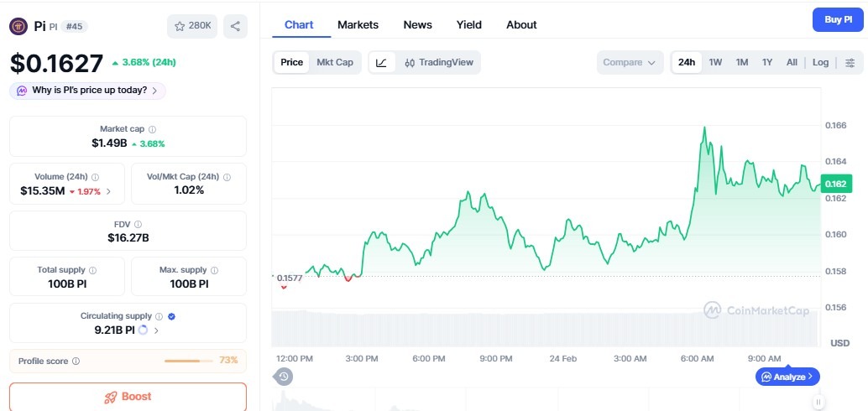This screenshot has width=868, height=411.
Task: Toggle Log scale on chart
Action: [x=820, y=63]
